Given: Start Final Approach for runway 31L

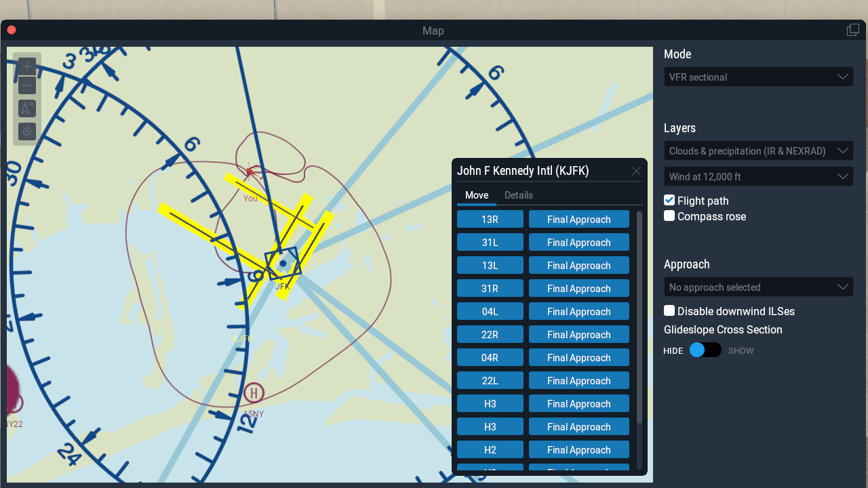Looking at the screenshot, I should pos(579,243).
